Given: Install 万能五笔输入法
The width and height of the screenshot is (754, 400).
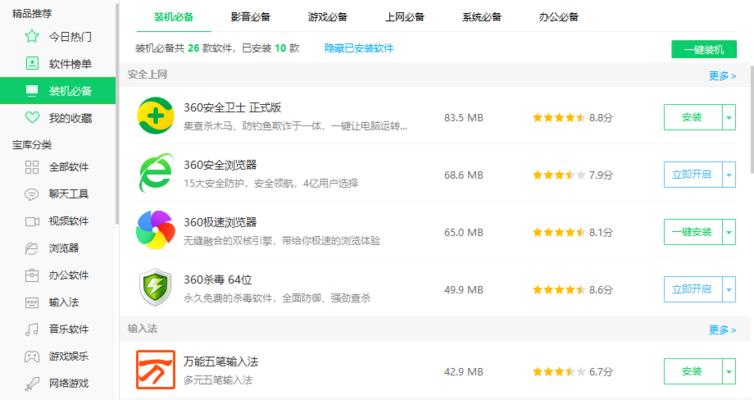Looking at the screenshot, I should click(693, 372).
